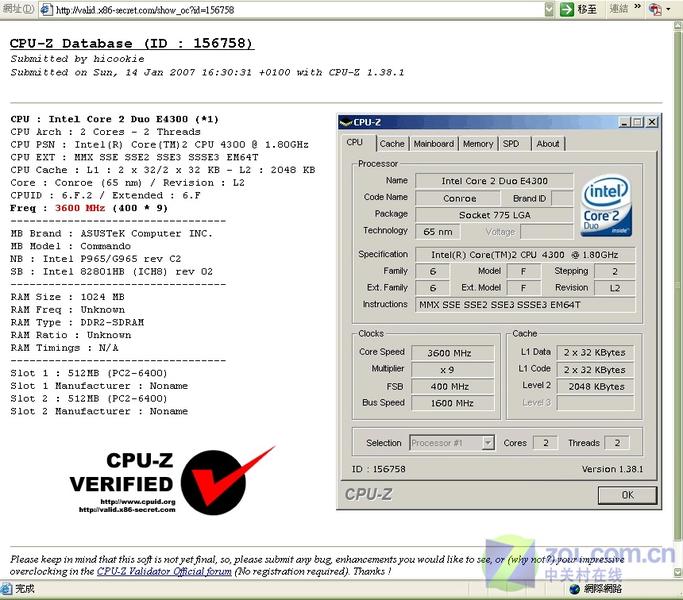Click the Internet zone globe icon
This screenshot has height=600, width=683.
pos(575,589)
